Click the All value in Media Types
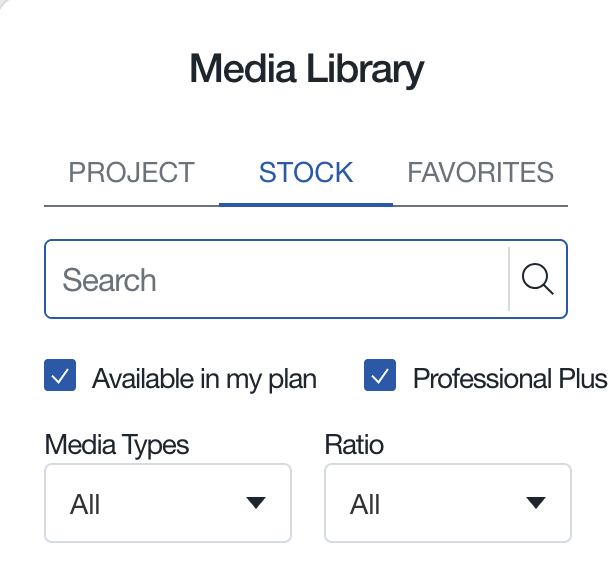Viewport: 614px width, 566px height. pos(86,504)
